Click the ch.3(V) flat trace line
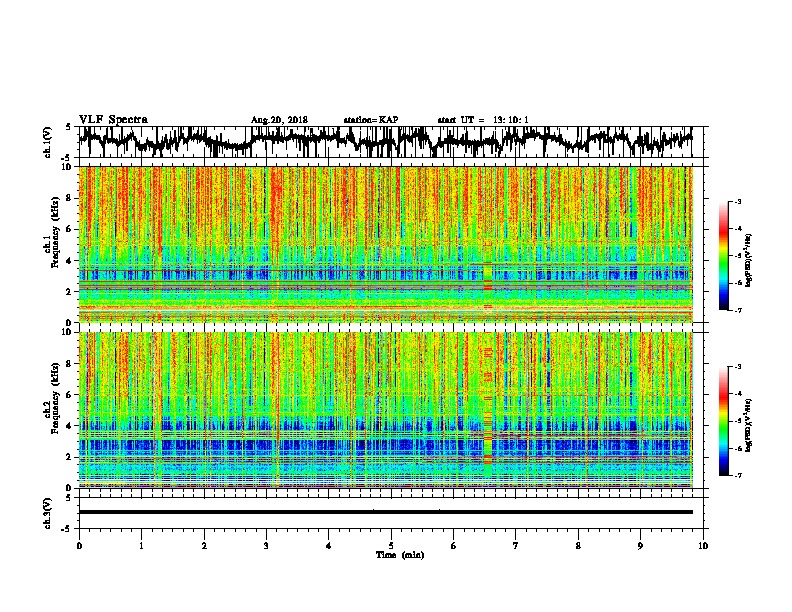This screenshot has width=792, height=612. [x=386, y=512]
